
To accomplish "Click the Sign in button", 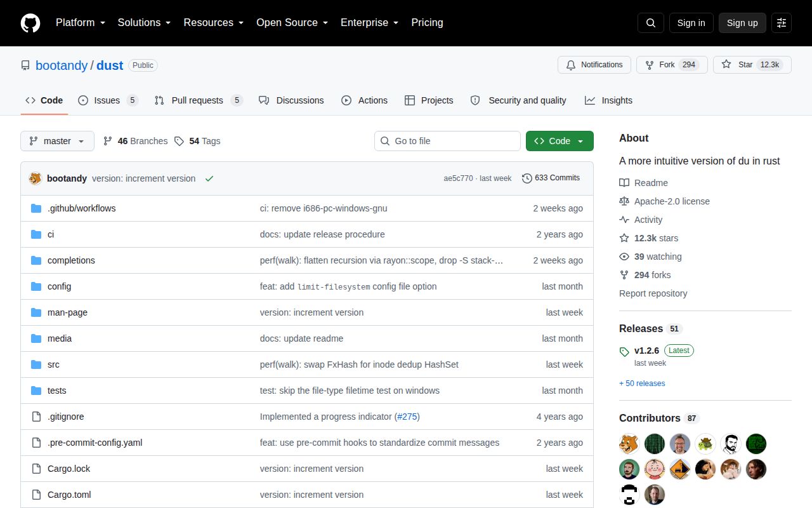I will coord(691,23).
